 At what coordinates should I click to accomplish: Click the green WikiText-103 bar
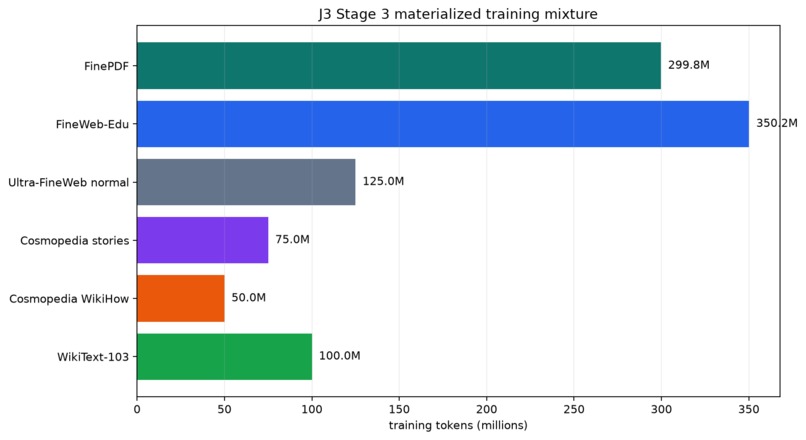point(225,357)
